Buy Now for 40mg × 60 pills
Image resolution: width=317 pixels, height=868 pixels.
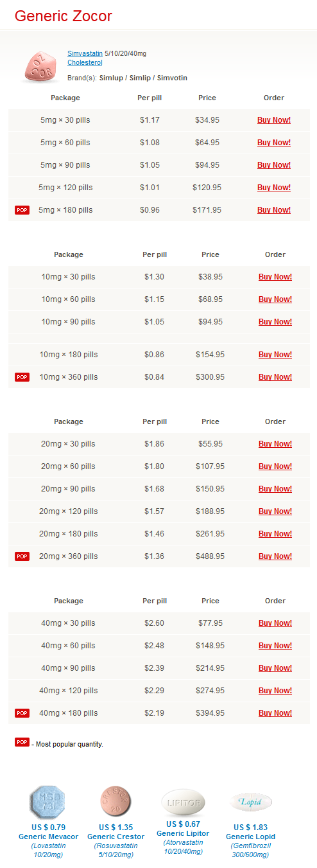point(275,646)
